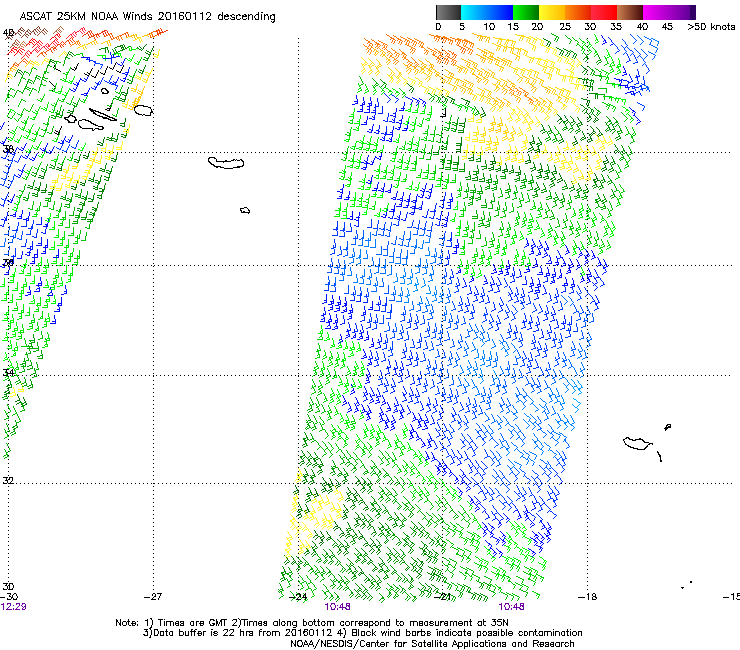The width and height of the screenshot is (740, 650).
Task: Click the 'NOAA/NESDIS/Center for Satellite Applications and Research' credit
Action: tap(432, 644)
